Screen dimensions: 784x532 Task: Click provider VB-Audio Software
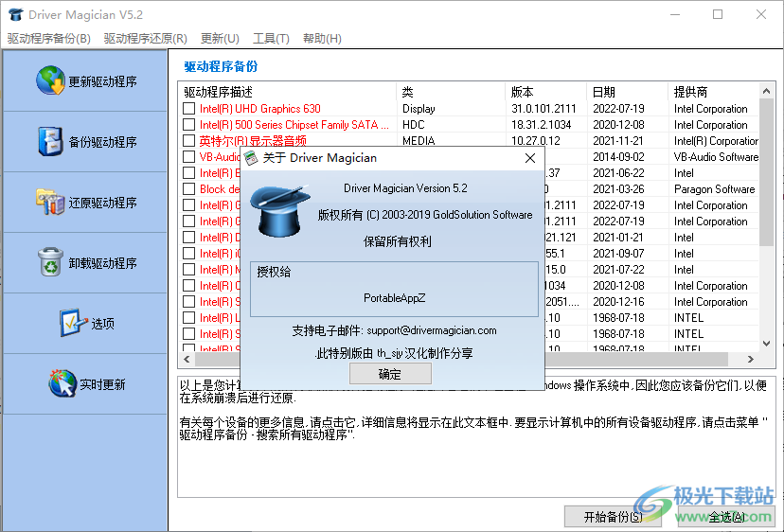tap(716, 156)
